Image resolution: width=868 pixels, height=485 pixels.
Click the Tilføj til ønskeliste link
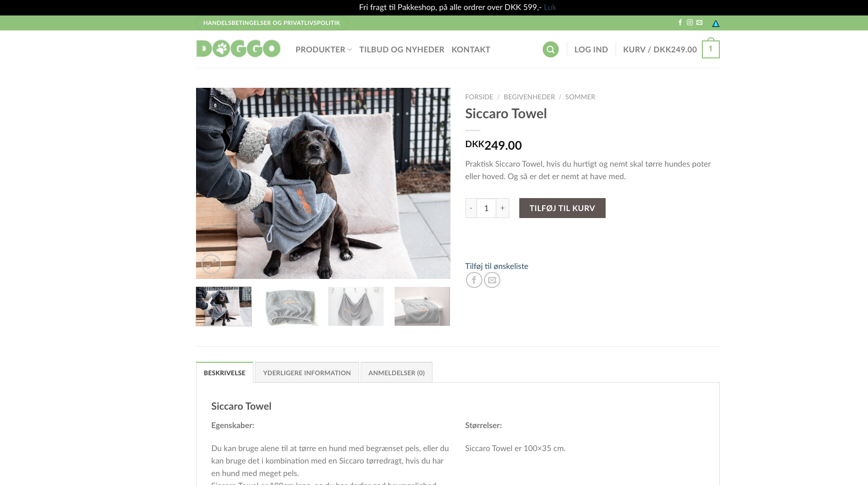point(496,266)
